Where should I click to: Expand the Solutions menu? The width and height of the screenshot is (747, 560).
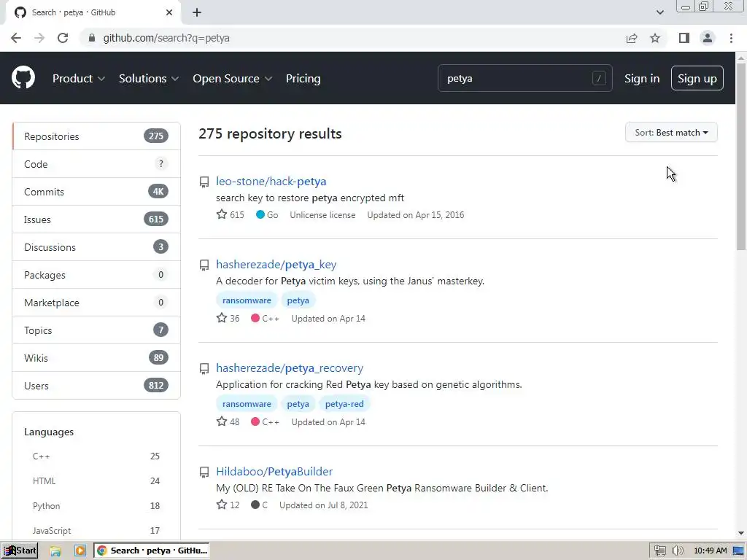coord(149,79)
